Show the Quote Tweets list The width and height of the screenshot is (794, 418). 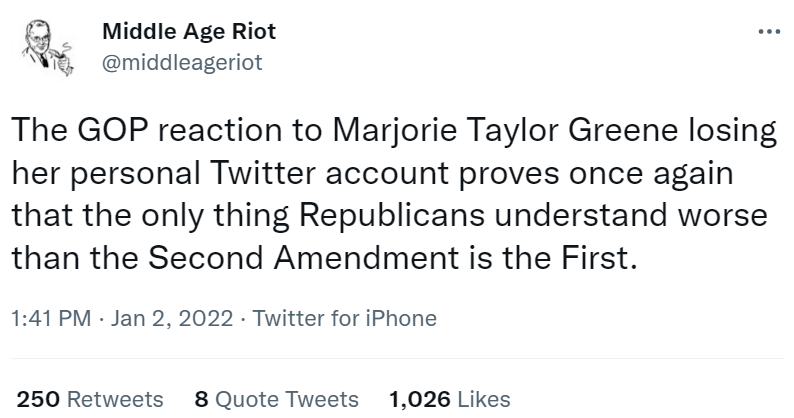[x=286, y=399]
